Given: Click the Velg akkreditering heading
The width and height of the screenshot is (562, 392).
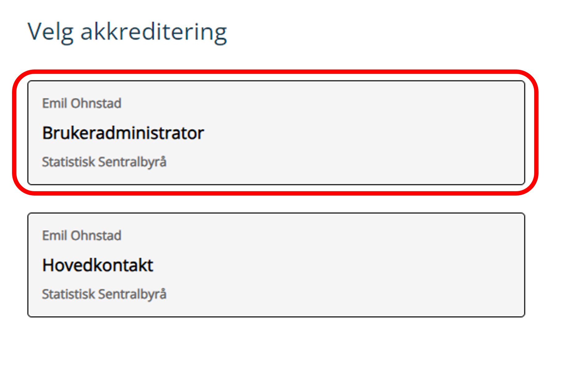Looking at the screenshot, I should [127, 32].
